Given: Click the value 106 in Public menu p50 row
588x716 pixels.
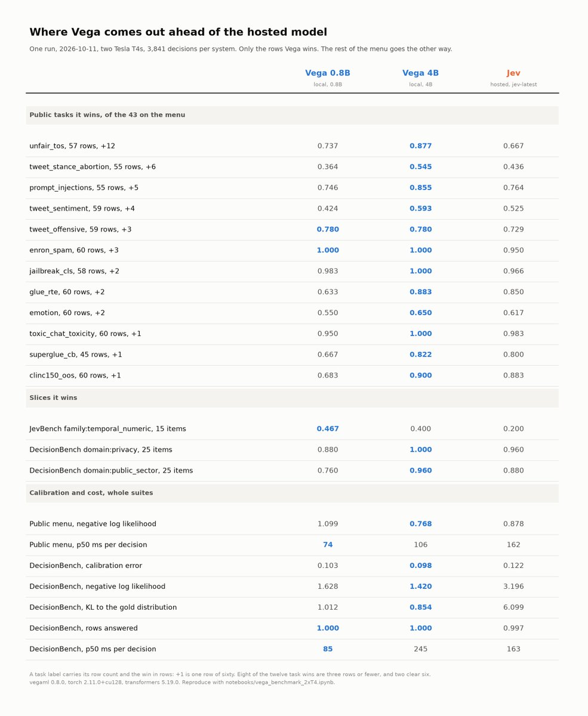Looking at the screenshot, I should 420,545.
